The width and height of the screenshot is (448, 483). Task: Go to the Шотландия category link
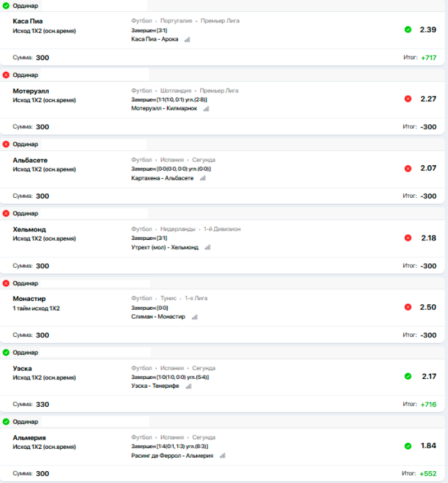175,90
